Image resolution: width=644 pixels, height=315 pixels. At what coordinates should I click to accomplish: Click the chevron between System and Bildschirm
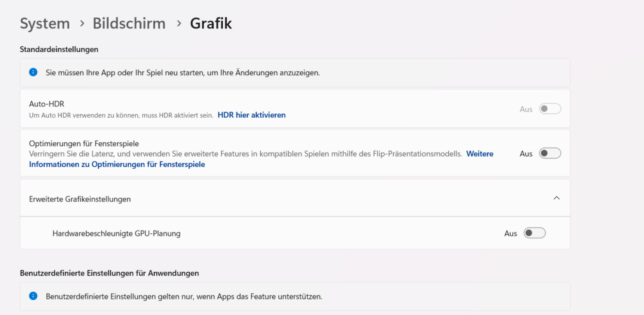click(x=82, y=24)
